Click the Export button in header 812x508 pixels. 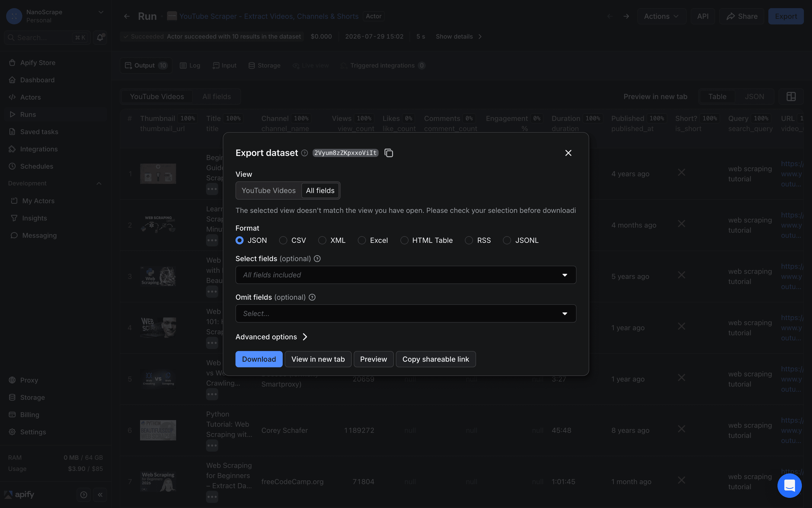pos(786,16)
